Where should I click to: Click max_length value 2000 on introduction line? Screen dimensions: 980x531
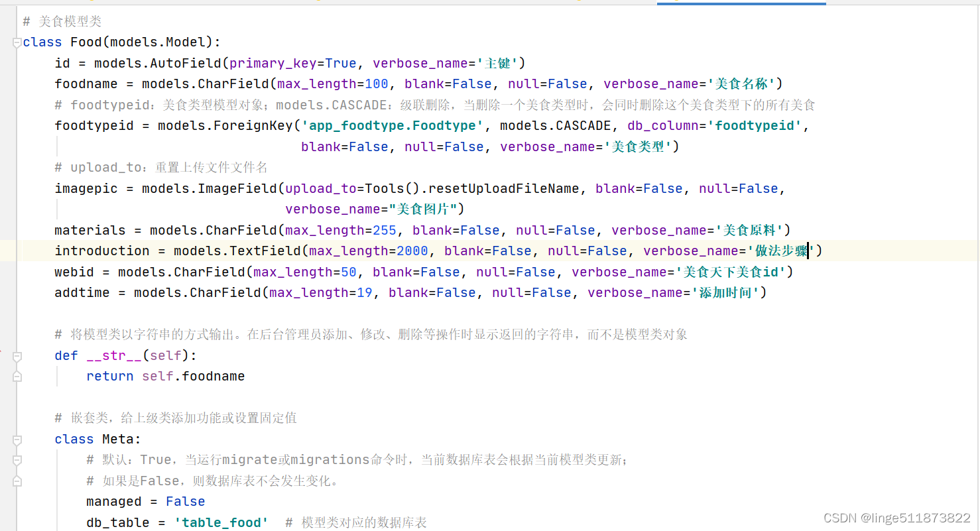click(x=412, y=251)
